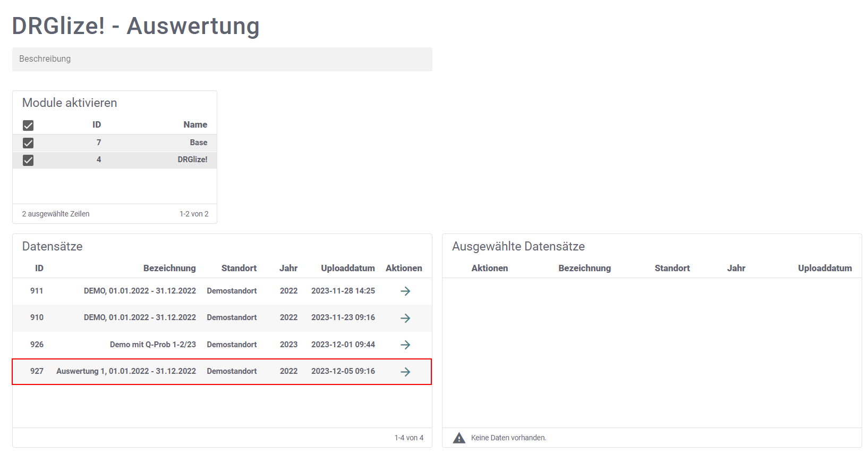Click the arrow icon for dataset 911
Image resolution: width=868 pixels, height=452 pixels.
pos(405,291)
